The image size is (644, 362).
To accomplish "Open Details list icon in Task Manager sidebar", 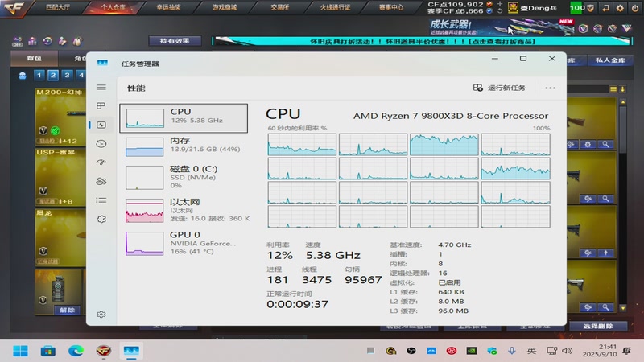I will [x=101, y=200].
